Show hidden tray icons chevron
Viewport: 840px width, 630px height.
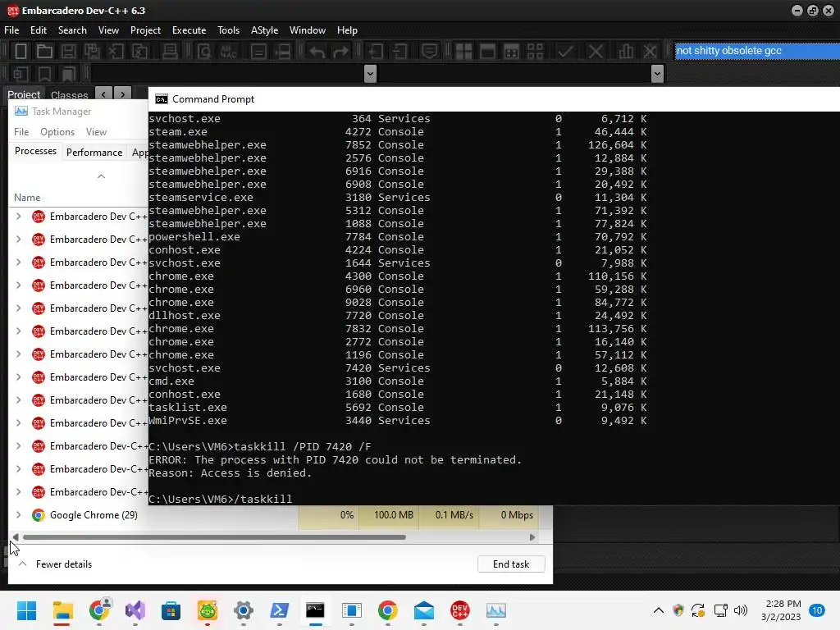pos(659,610)
